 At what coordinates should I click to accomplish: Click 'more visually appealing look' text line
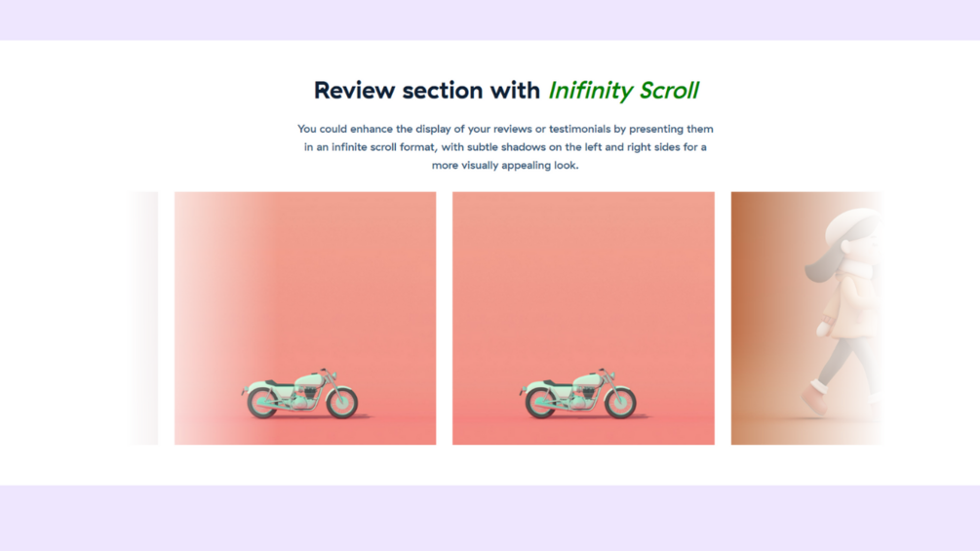505,165
